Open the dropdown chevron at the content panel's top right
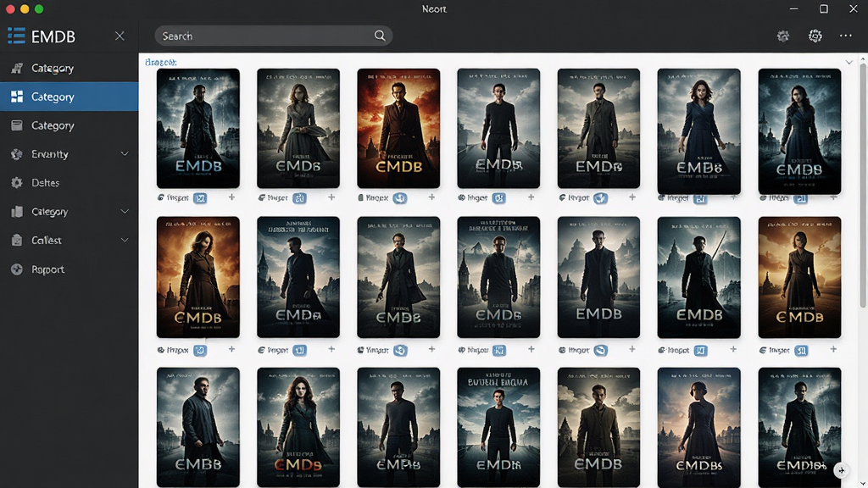The image size is (868, 488). pyautogui.click(x=849, y=62)
